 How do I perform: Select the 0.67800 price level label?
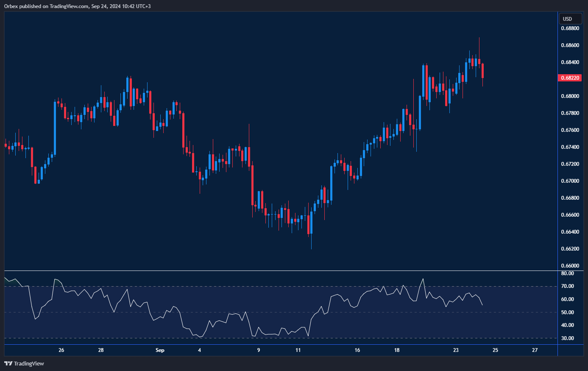570,113
